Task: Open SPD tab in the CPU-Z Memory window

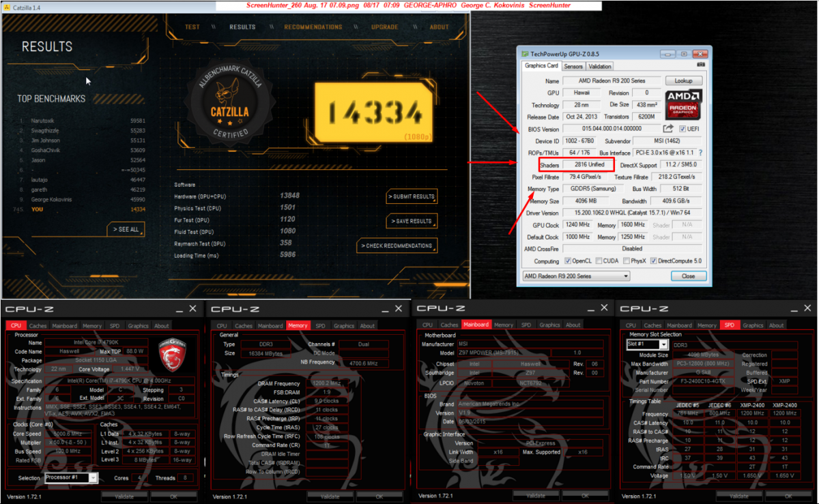Action: click(320, 326)
